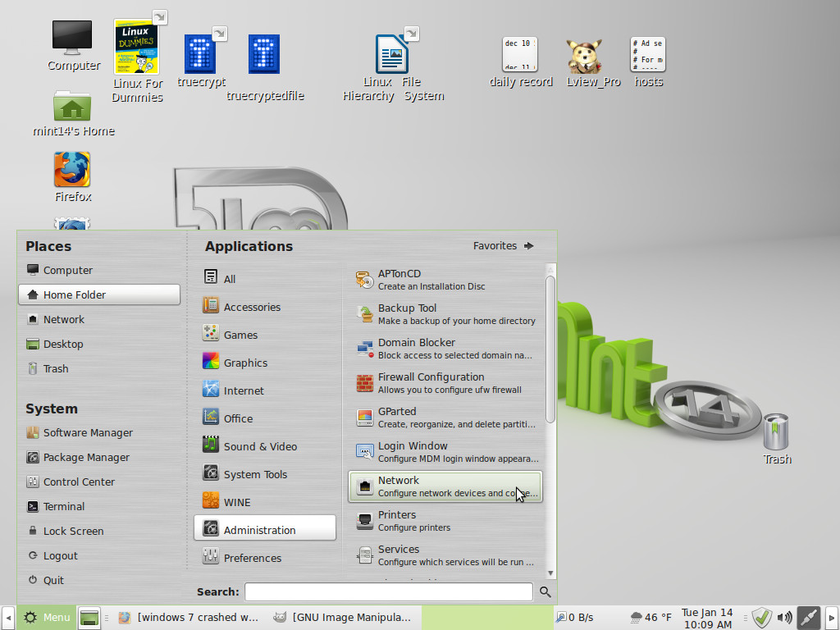Screen dimensions: 840x630
Task: Open the Lview_Pro desktop icon
Action: pos(584,56)
